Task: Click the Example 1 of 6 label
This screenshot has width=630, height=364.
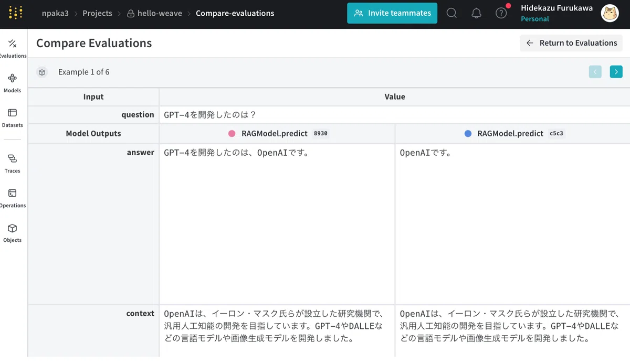Action: [83, 72]
